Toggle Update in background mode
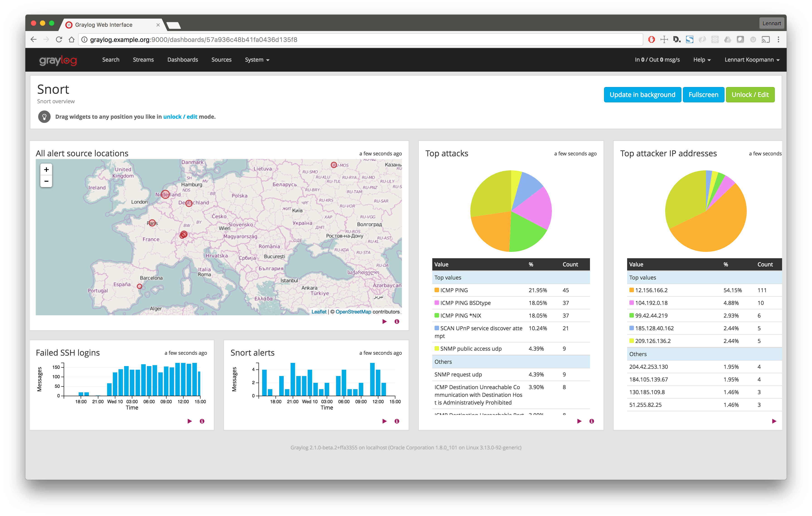 pos(642,95)
